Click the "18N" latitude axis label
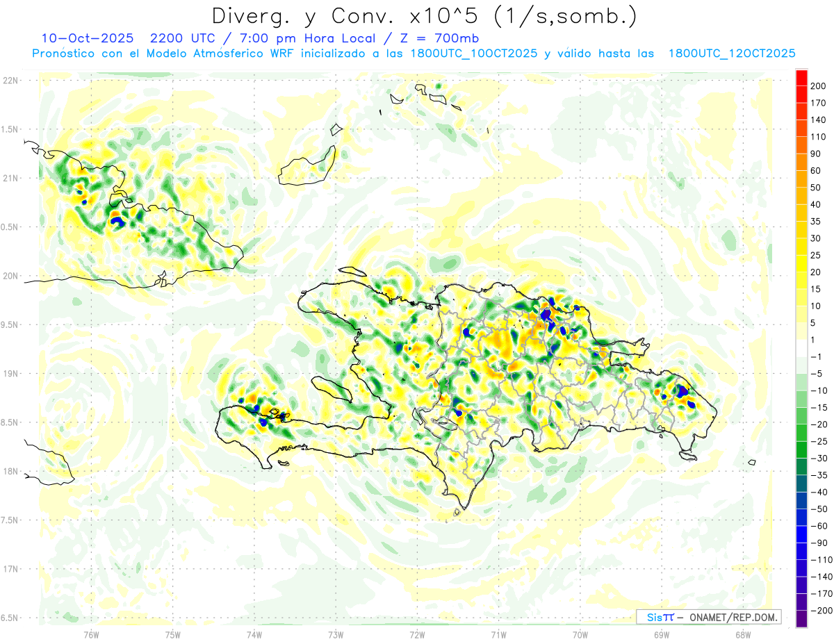 [11, 471]
